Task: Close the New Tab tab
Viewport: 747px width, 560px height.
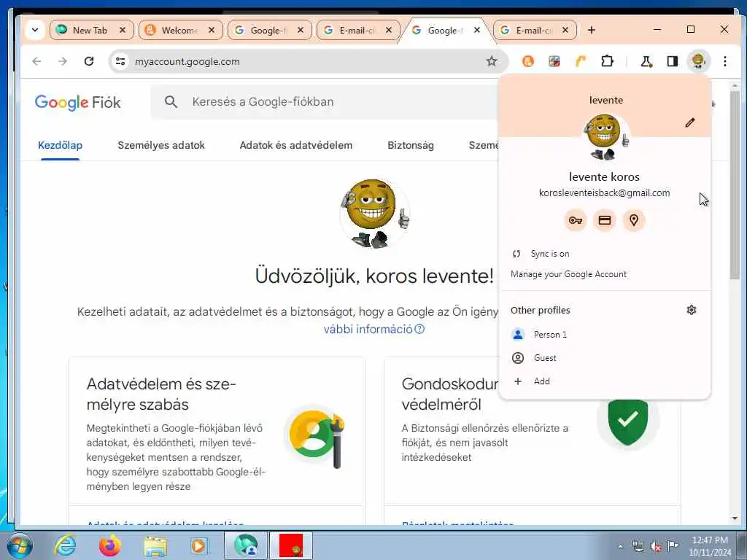Action: pos(123,30)
